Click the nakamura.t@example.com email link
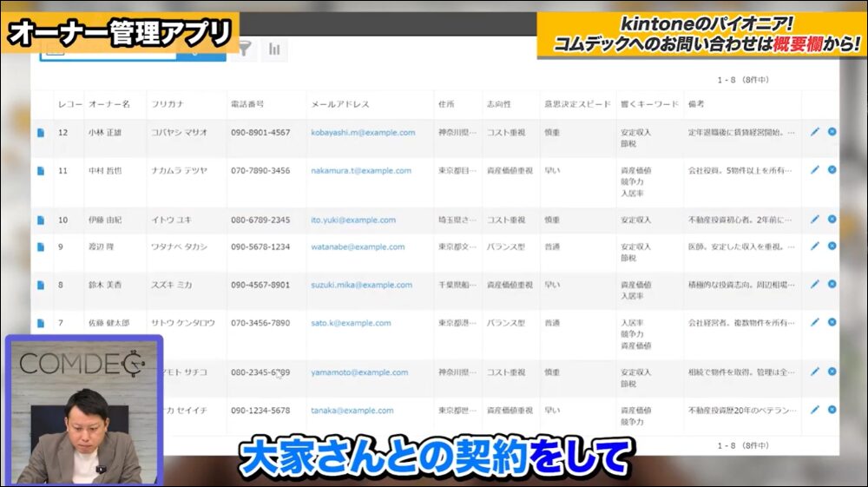The width and height of the screenshot is (868, 487). 361,171
